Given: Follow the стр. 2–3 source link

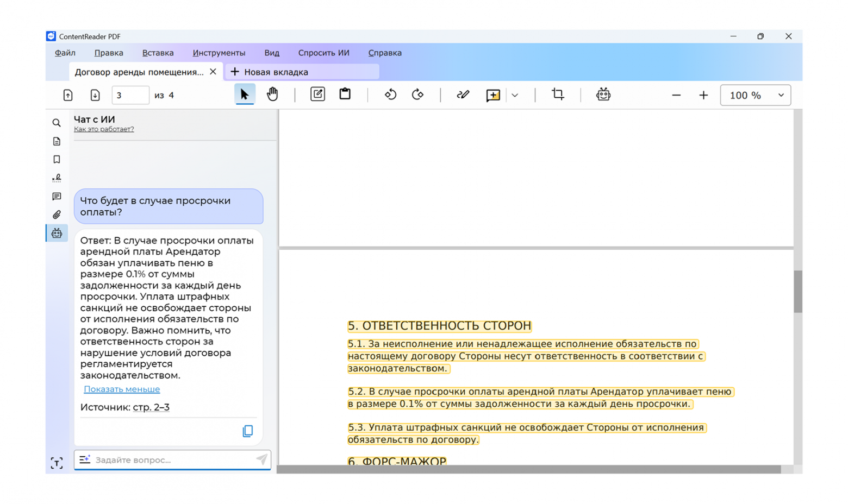Looking at the screenshot, I should click(x=151, y=407).
